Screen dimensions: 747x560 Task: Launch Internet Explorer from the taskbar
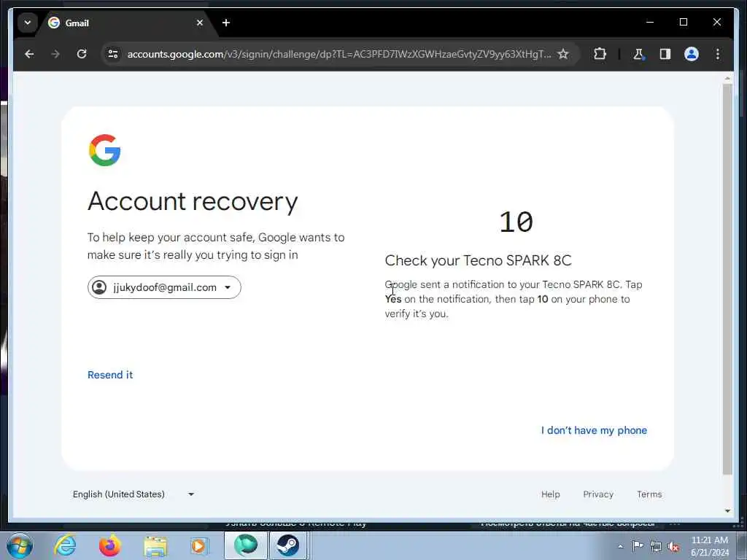pyautogui.click(x=65, y=545)
